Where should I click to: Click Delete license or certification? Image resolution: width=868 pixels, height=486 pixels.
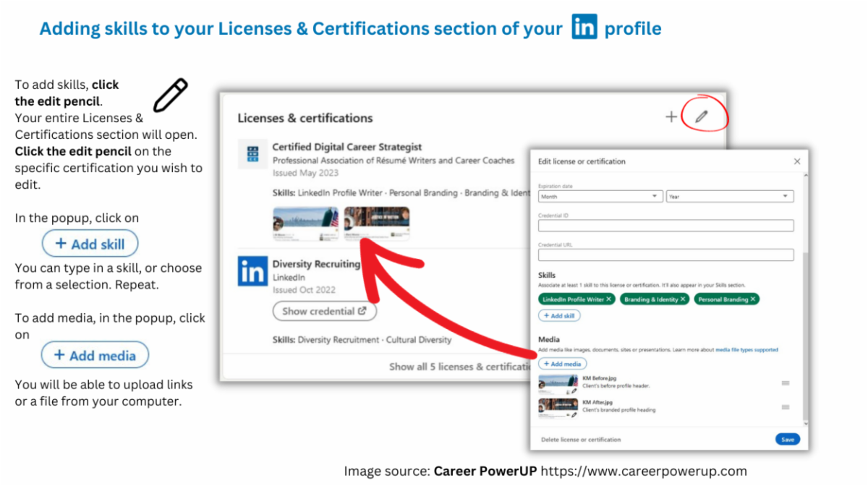[582, 439]
